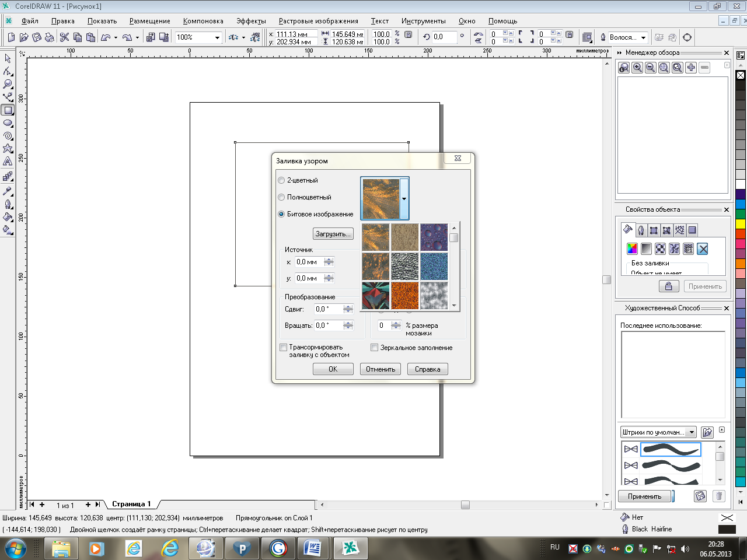Viewport: 747px width, 560px height.
Task: Adjust the source x spinner
Action: [329, 262]
